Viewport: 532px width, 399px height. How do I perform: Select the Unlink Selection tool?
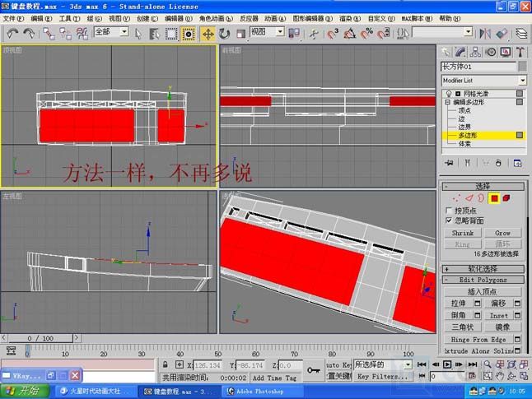click(65, 34)
